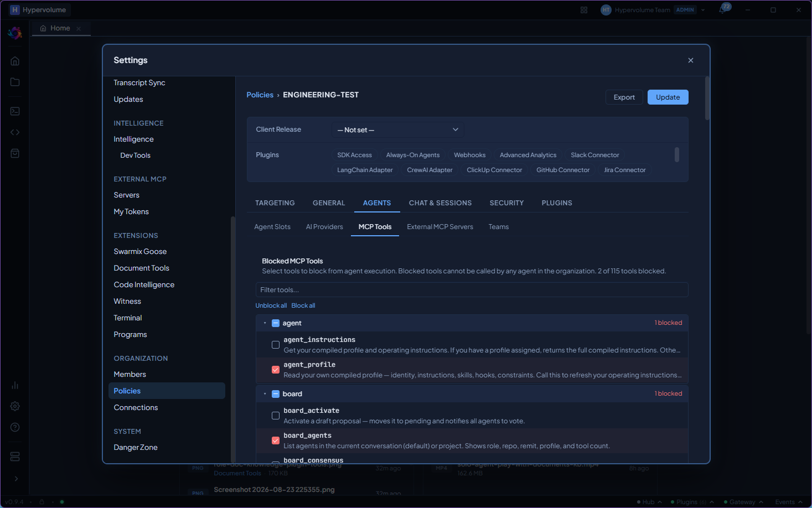Check the agent_instructions checkbox
Viewport: 812px width, 508px height.
(276, 345)
